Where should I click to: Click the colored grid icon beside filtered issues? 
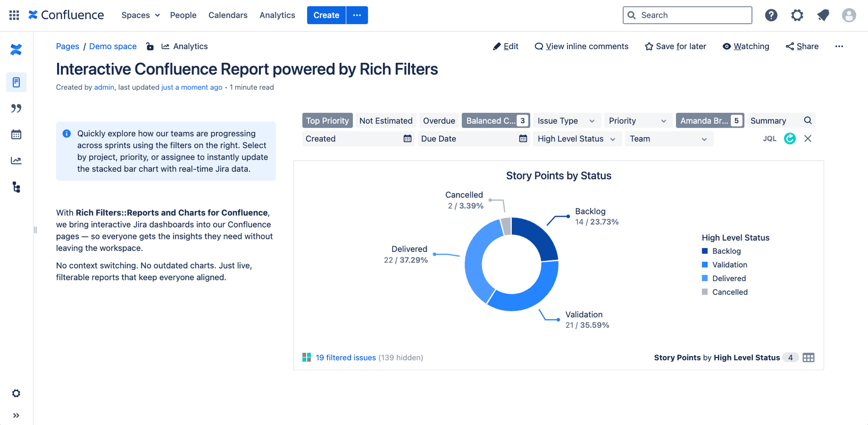(x=307, y=357)
